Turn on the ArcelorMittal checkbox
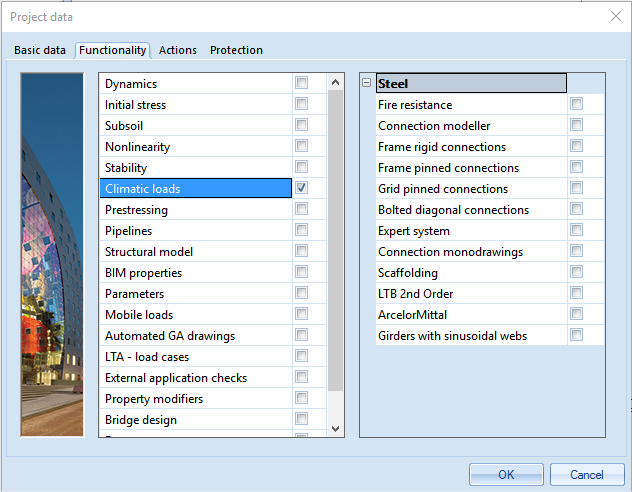This screenshot has height=492, width=632. click(x=576, y=314)
